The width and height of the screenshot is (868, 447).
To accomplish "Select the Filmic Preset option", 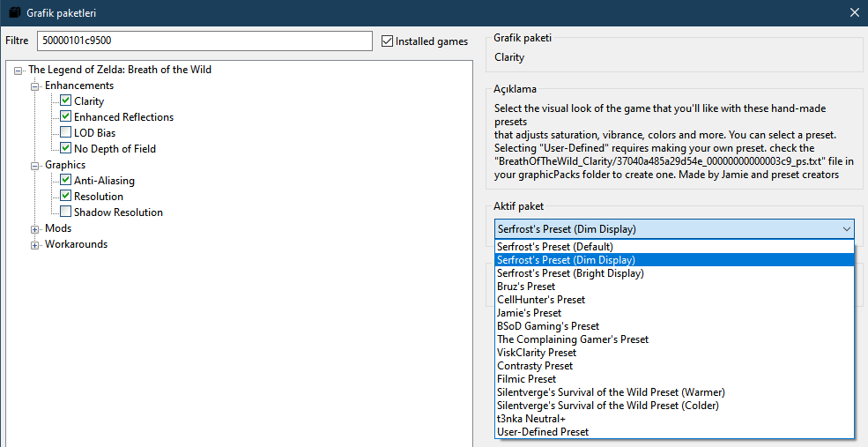I will pyautogui.click(x=674, y=379).
